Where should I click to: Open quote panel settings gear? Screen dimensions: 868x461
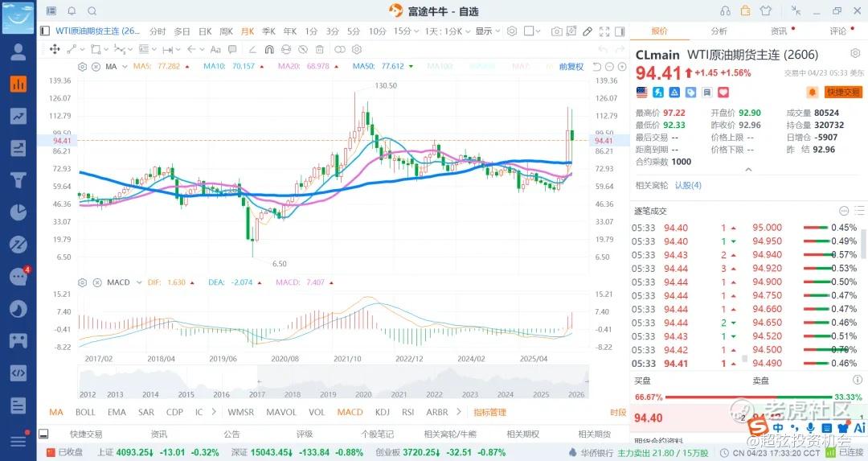click(x=855, y=54)
